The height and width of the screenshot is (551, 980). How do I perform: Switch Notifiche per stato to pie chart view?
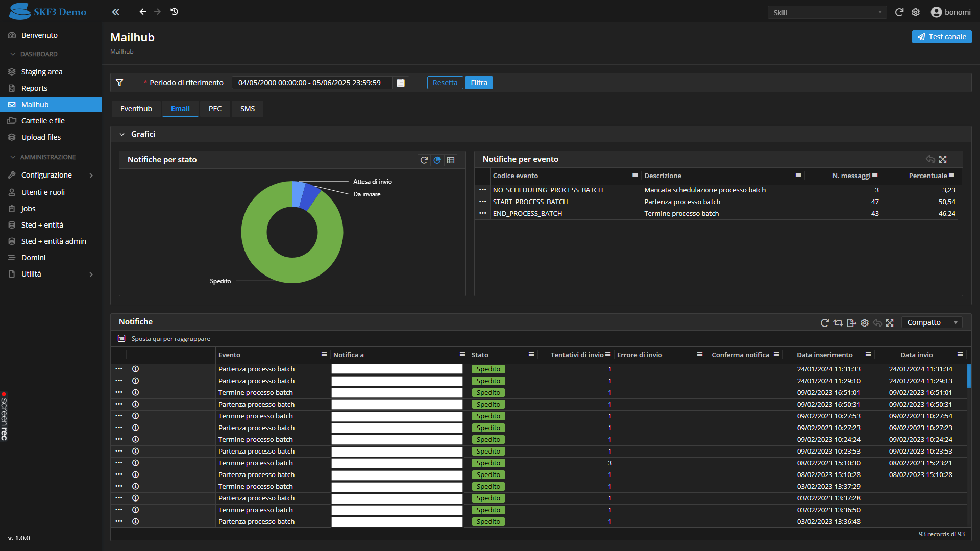(437, 160)
